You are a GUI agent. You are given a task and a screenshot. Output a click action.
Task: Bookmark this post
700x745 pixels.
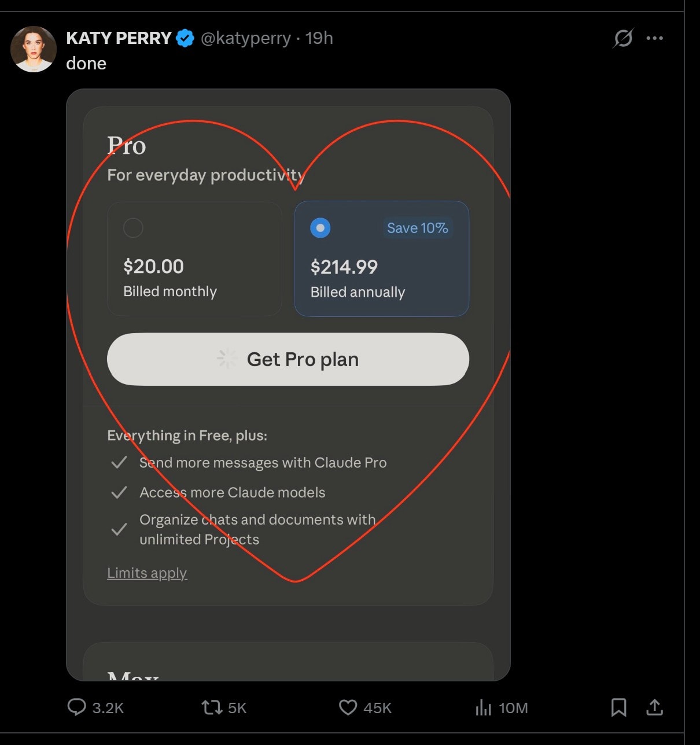tap(618, 707)
